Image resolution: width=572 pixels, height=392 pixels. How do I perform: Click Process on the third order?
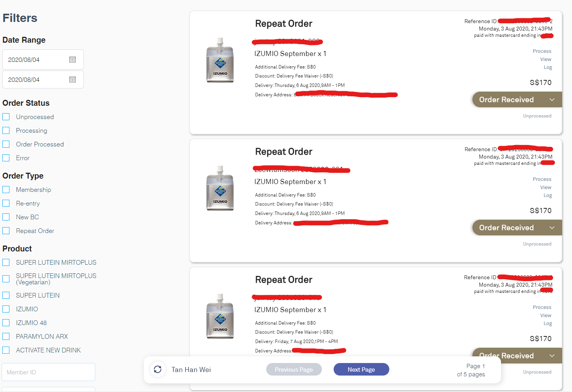pos(542,307)
